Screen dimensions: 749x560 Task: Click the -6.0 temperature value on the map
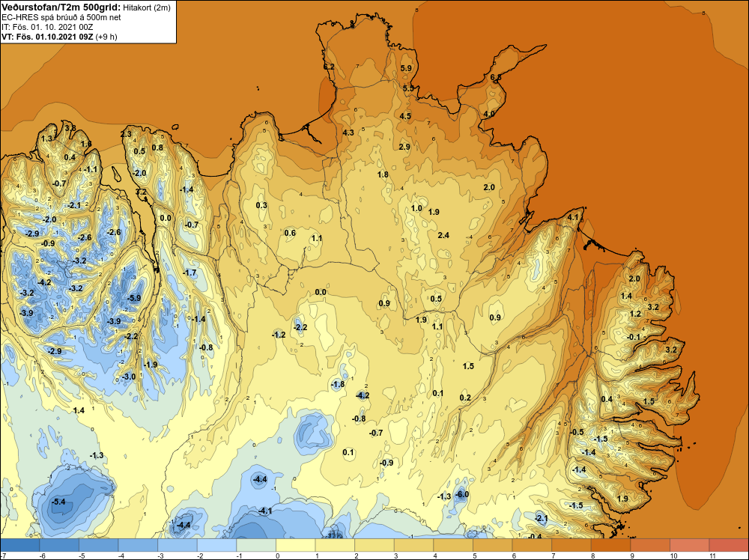tap(461, 495)
